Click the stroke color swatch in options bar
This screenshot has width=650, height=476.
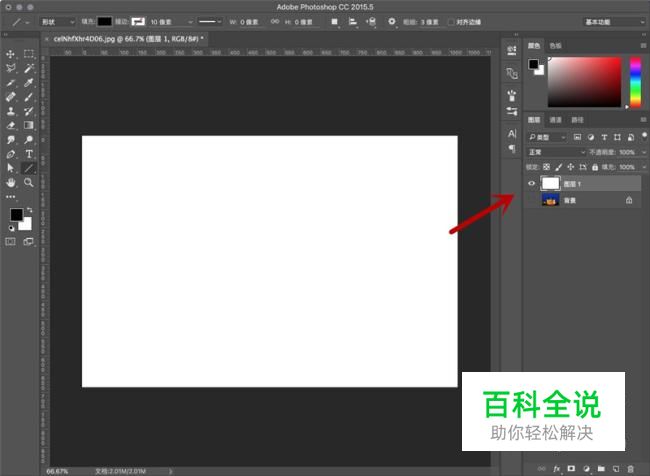138,22
